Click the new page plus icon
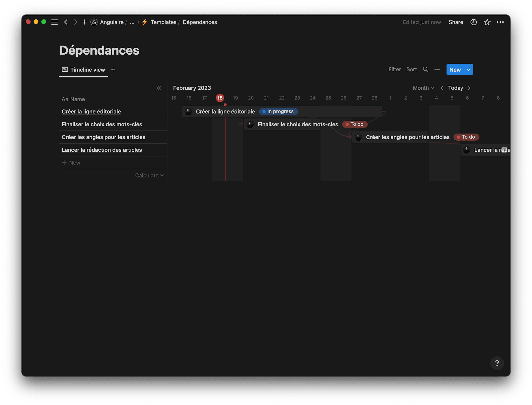Image resolution: width=532 pixels, height=405 pixels. click(x=85, y=22)
